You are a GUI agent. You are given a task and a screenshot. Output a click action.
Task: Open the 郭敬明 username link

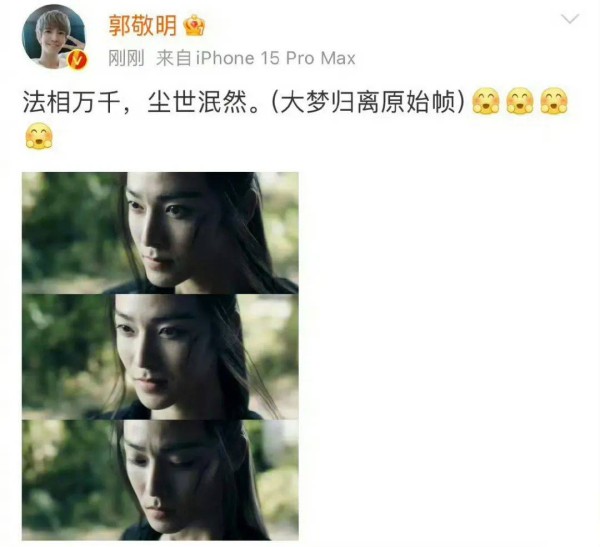143,26
